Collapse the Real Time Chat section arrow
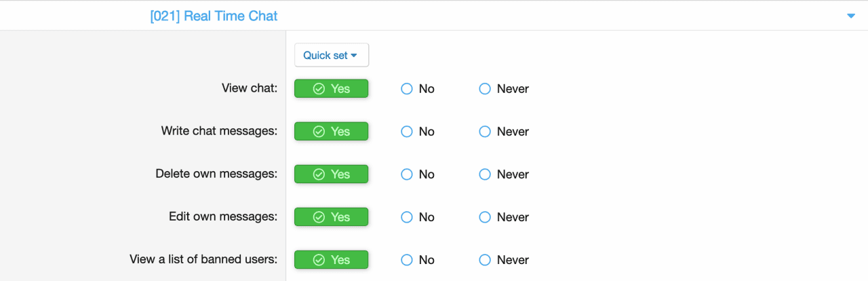 tap(851, 16)
